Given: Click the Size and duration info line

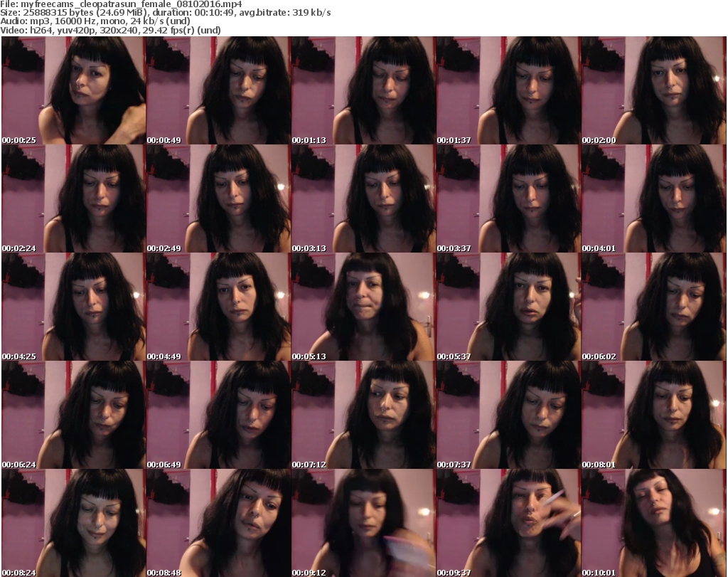Looking at the screenshot, I should (x=166, y=13).
